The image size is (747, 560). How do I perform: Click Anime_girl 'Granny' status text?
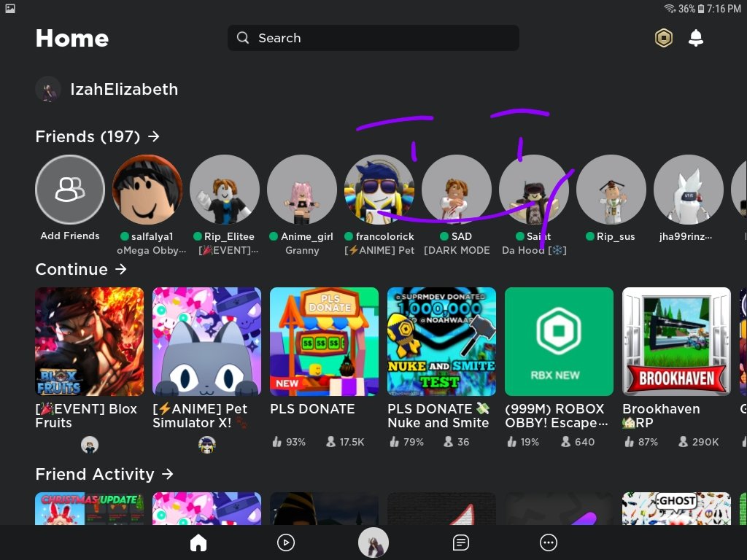302,251
